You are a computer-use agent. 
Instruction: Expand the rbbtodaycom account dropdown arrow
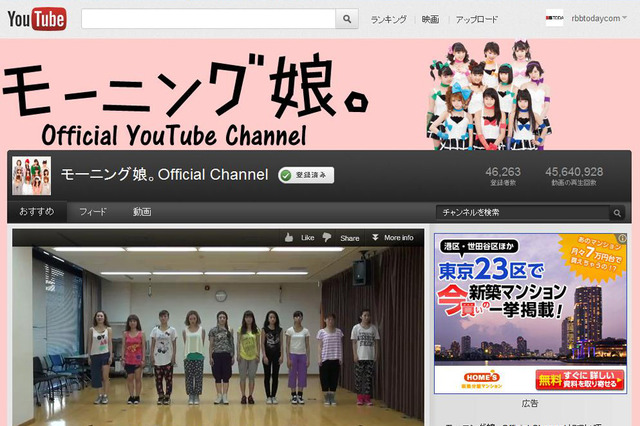(624, 18)
